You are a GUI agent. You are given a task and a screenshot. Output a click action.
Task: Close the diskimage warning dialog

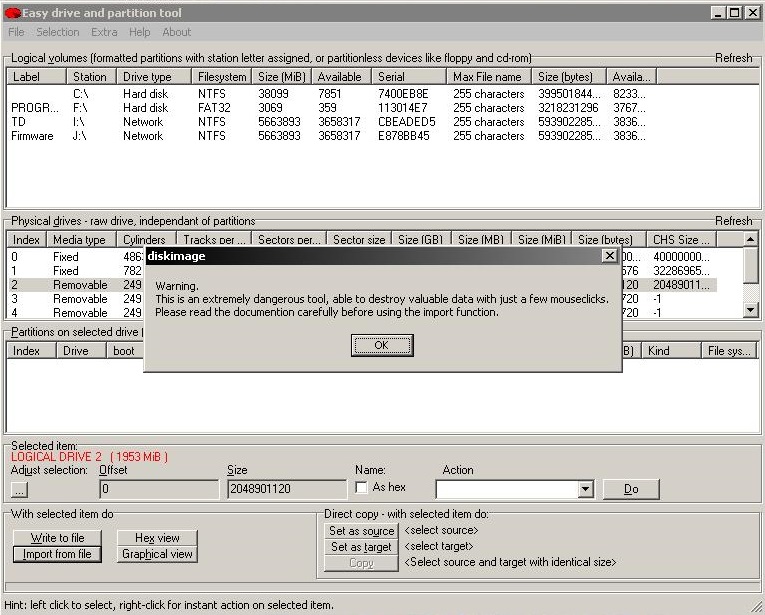click(x=609, y=256)
